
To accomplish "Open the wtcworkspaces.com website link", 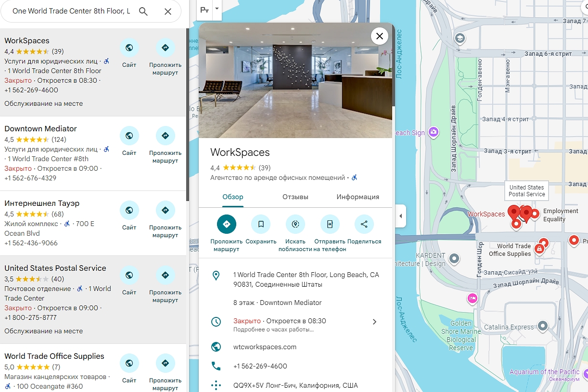I will (265, 347).
